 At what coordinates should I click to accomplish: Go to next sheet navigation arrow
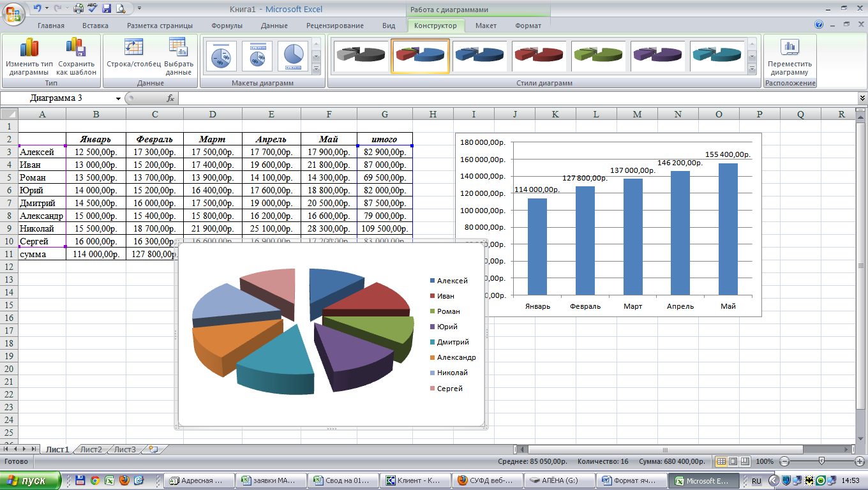coord(24,449)
